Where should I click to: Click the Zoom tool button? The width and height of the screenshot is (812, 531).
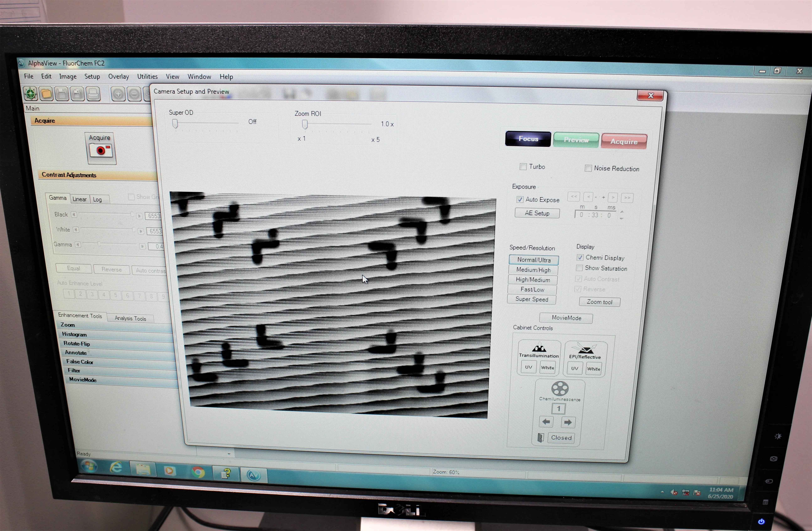599,302
